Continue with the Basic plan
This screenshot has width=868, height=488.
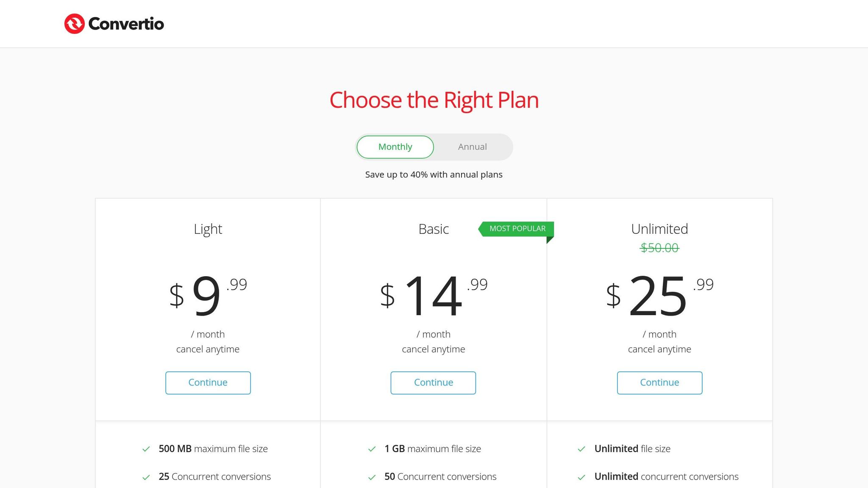(433, 383)
